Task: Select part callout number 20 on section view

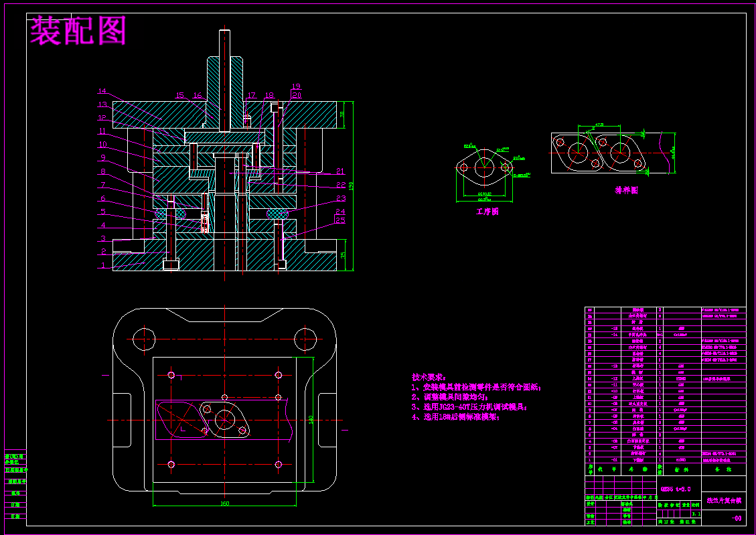Action: pyautogui.click(x=296, y=96)
